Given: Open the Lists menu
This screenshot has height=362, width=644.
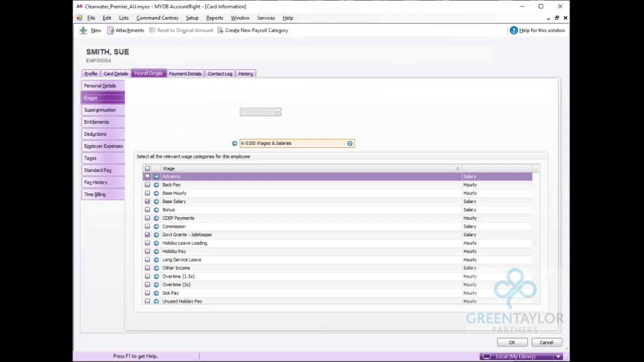Looking at the screenshot, I should point(123,18).
